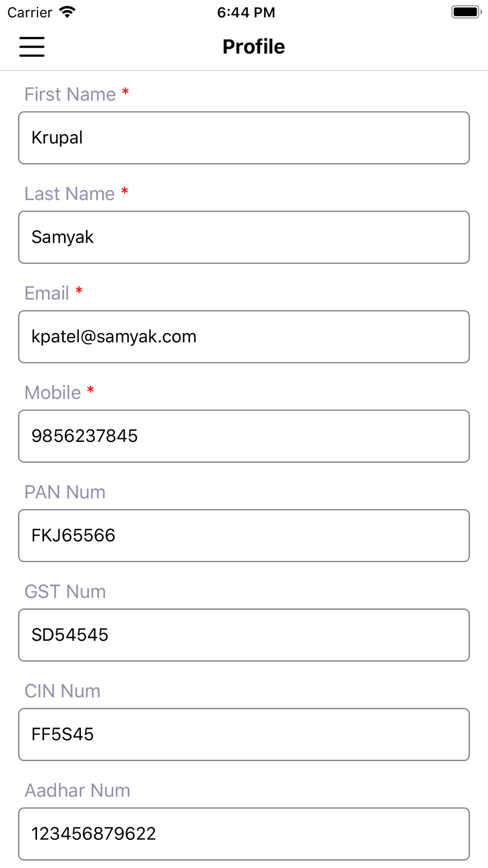The image size is (488, 868).
Task: Tap the battery indicator icon
Action: pyautogui.click(x=466, y=12)
